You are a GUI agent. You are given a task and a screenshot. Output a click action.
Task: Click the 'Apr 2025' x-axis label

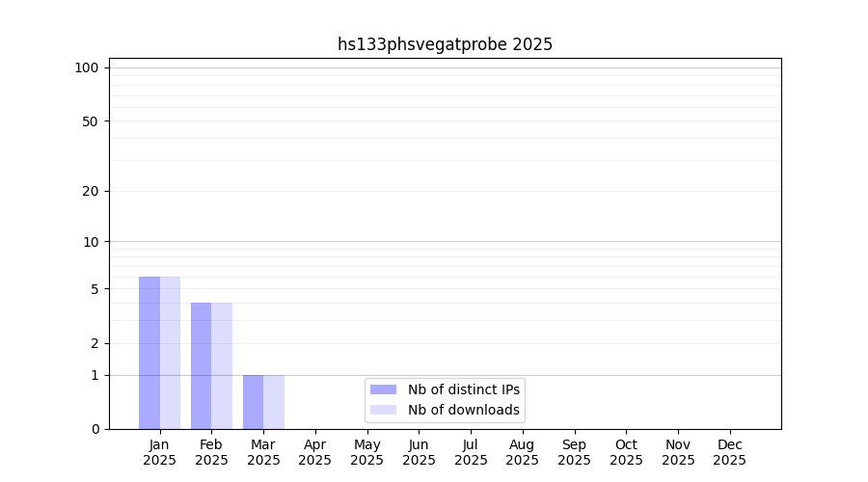315,452
